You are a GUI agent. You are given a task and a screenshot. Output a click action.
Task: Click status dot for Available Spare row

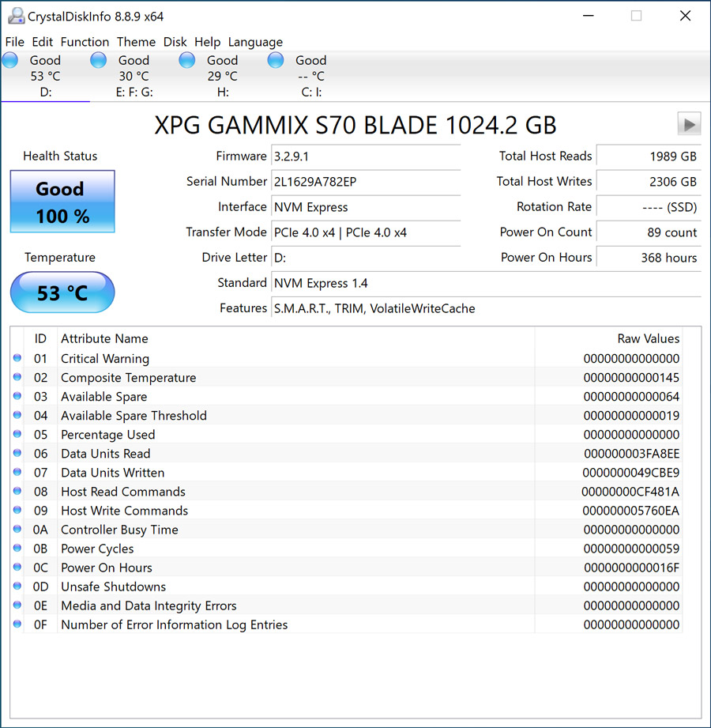coord(17,396)
